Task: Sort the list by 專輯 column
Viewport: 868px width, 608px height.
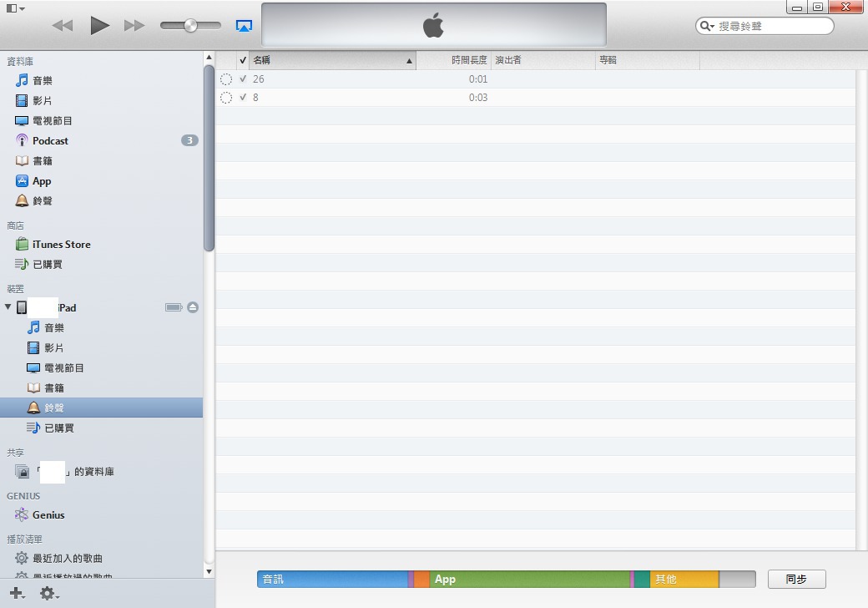Action: point(648,60)
